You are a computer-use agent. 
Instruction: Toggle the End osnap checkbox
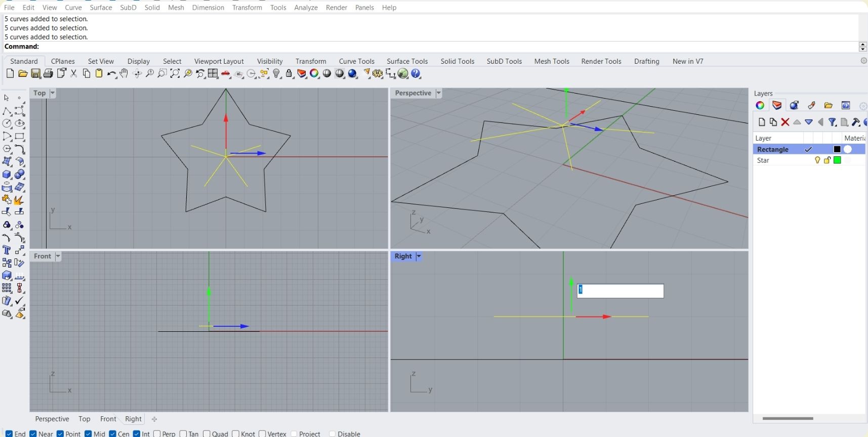pos(9,433)
